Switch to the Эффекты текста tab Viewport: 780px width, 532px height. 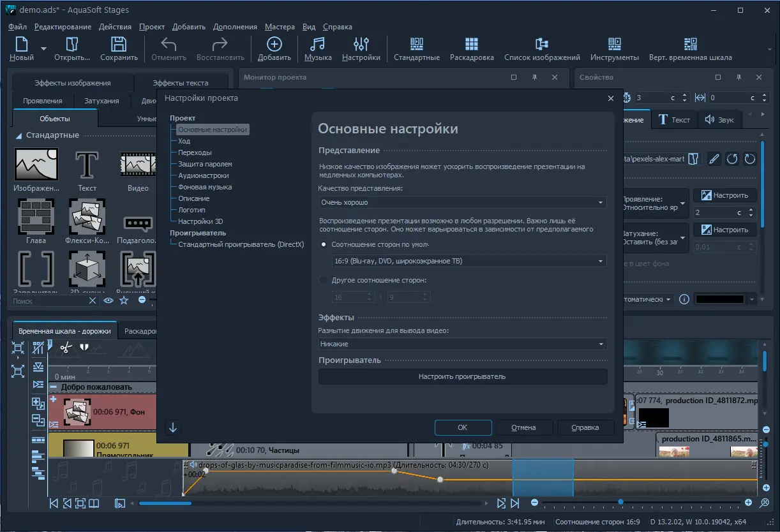click(x=180, y=83)
